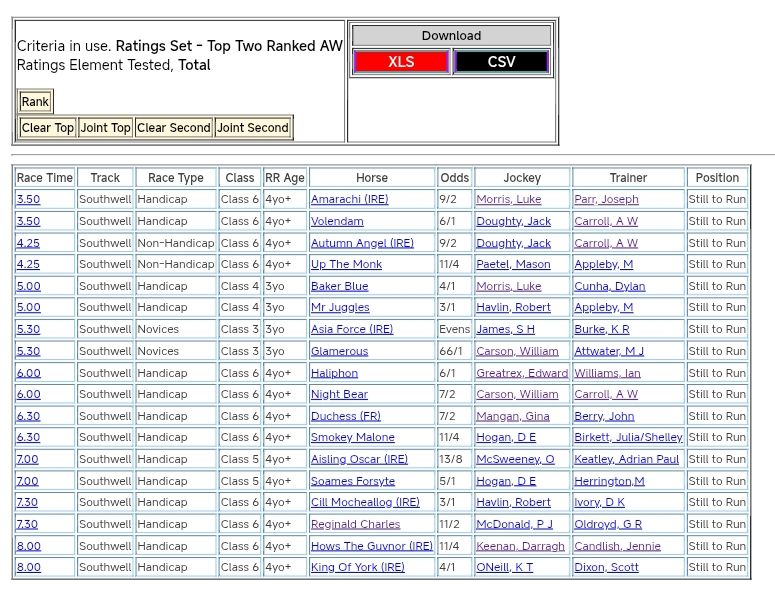Download results as CSV file
The image size is (775, 604).
pos(501,62)
